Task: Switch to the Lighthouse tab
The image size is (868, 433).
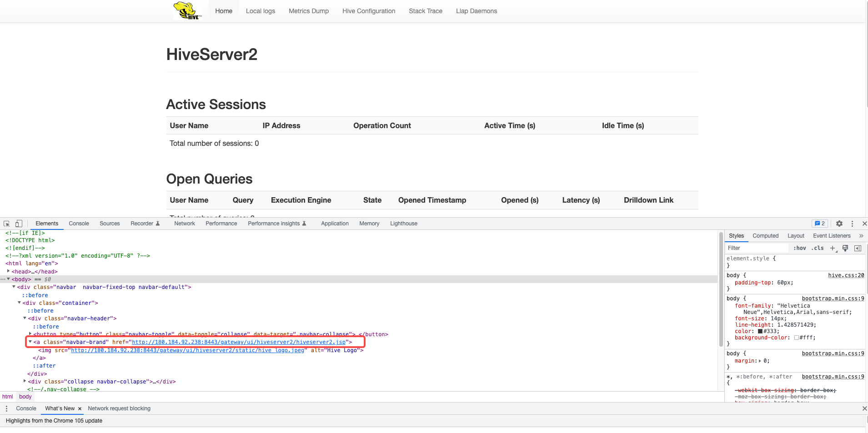Action: point(404,224)
